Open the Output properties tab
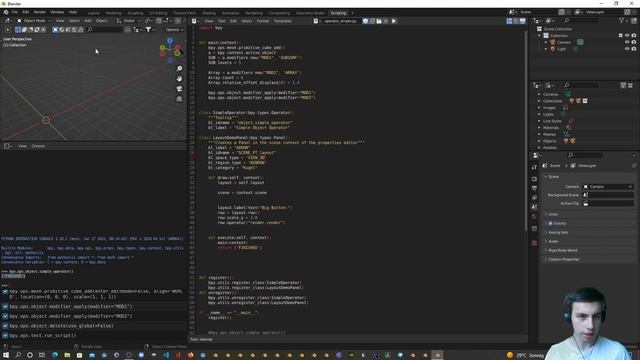 (x=534, y=188)
